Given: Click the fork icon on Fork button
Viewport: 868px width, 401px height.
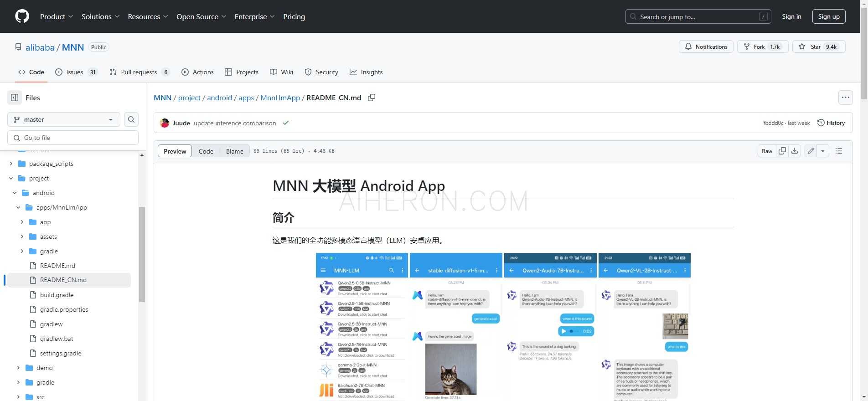Looking at the screenshot, I should [747, 46].
